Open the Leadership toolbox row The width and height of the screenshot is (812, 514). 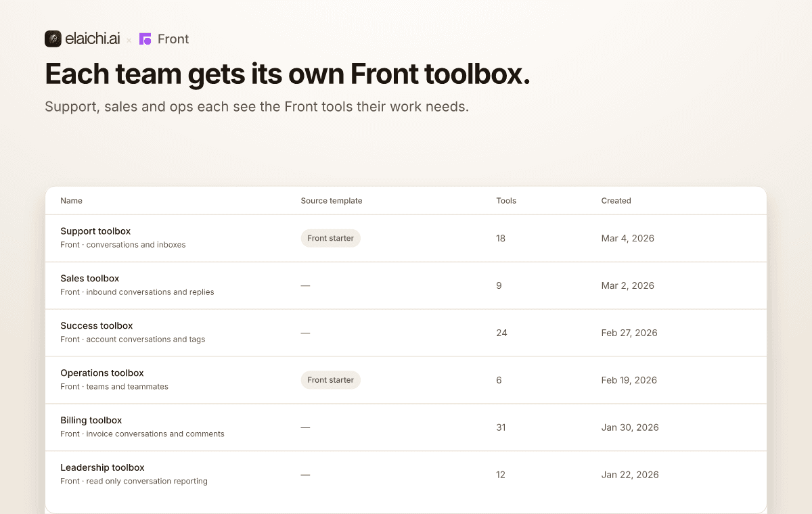406,475
